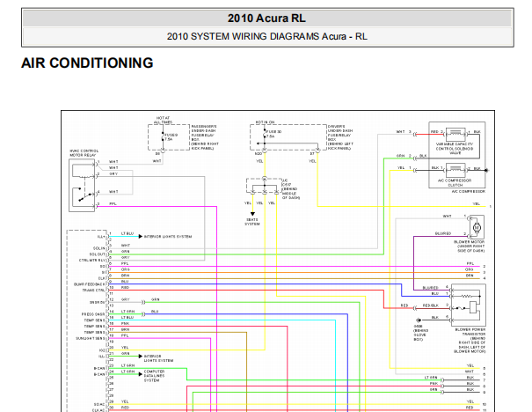Click the 'SNSR 5V' pin label
The image size is (532, 412).
(x=98, y=302)
